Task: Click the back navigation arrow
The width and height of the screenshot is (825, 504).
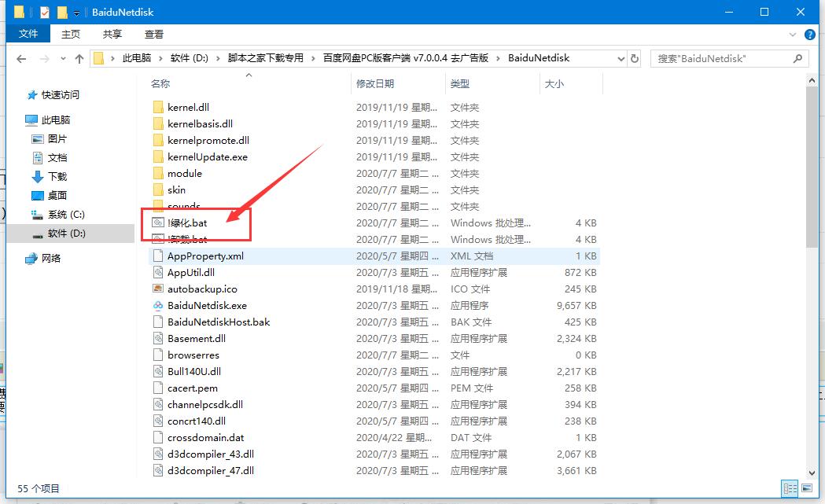Action: [21, 58]
